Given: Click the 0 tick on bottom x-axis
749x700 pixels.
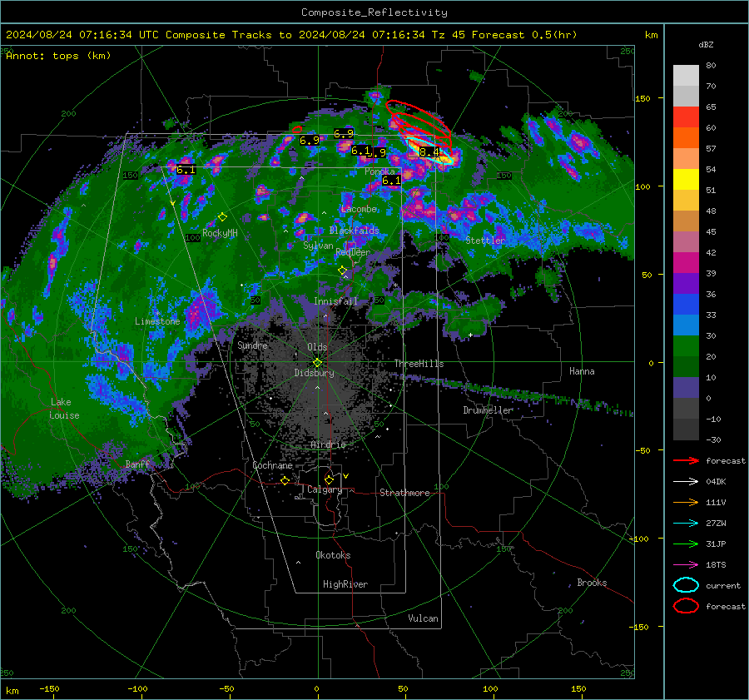Looking at the screenshot, I should [316, 689].
